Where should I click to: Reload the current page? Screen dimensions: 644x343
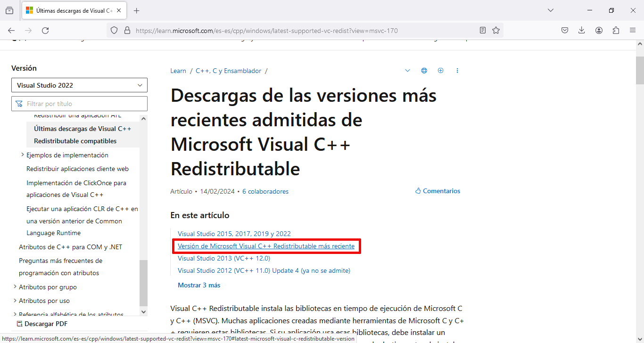[45, 30]
